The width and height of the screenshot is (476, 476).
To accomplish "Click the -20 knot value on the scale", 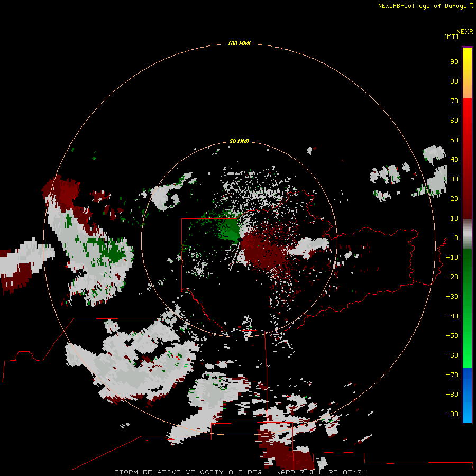I will pyautogui.click(x=452, y=277).
